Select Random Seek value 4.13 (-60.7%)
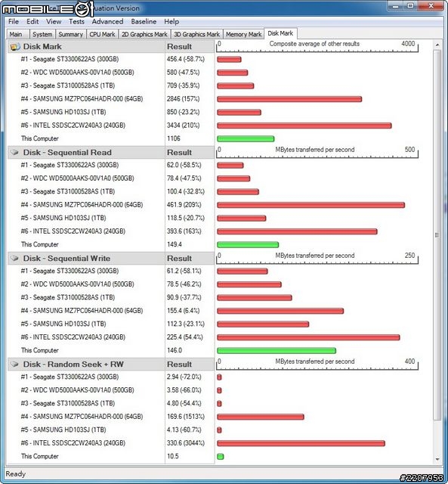 point(184,430)
